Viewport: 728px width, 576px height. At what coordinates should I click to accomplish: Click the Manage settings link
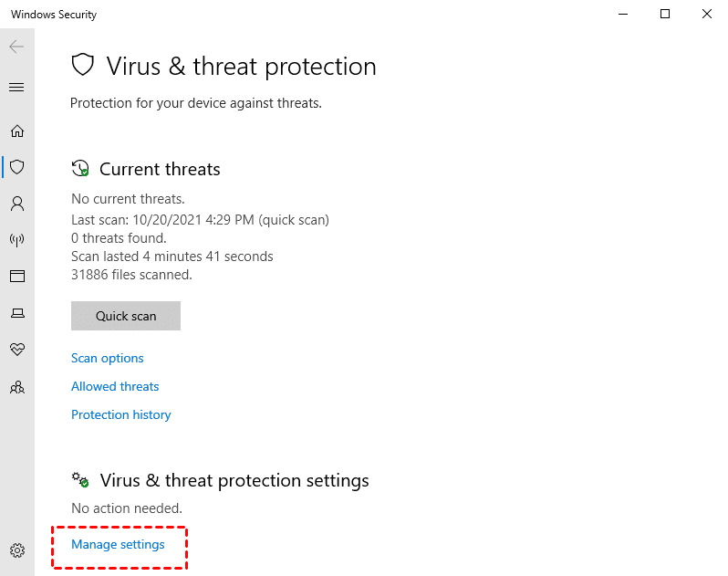[118, 545]
